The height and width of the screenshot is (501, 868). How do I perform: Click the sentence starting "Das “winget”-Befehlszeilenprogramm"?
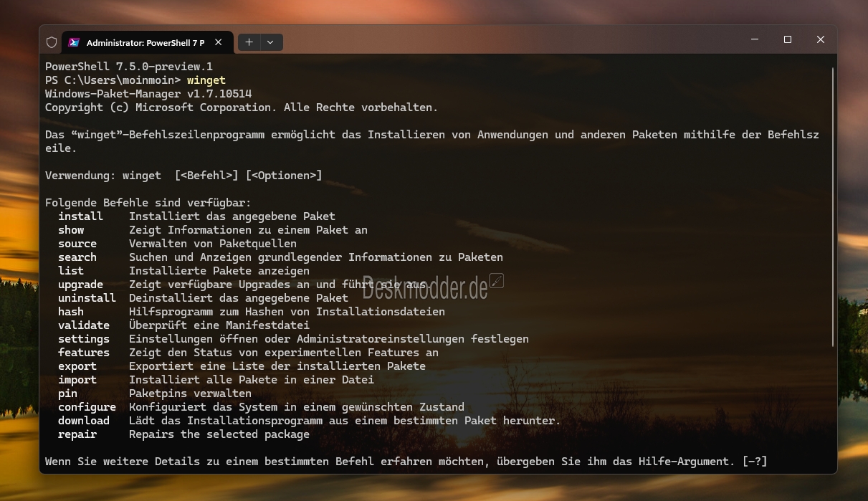point(432,141)
